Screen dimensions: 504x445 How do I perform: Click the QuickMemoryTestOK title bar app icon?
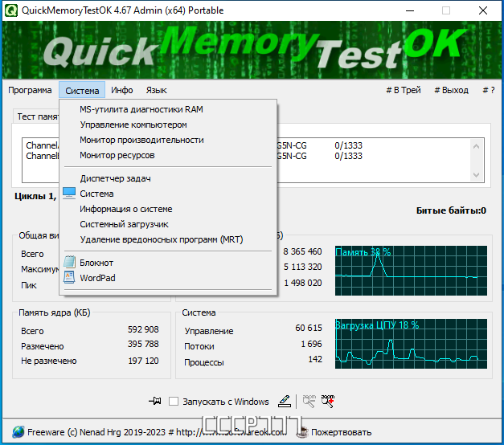(x=10, y=10)
